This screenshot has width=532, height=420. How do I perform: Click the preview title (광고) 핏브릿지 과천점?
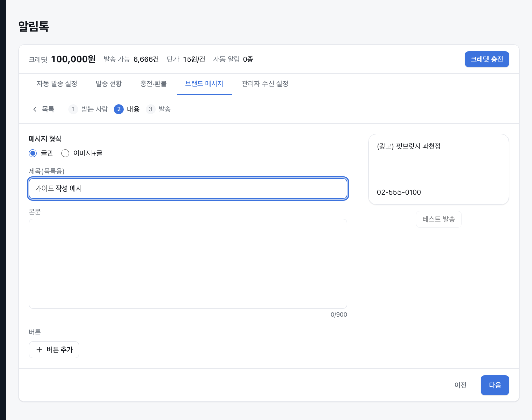pyautogui.click(x=409, y=146)
